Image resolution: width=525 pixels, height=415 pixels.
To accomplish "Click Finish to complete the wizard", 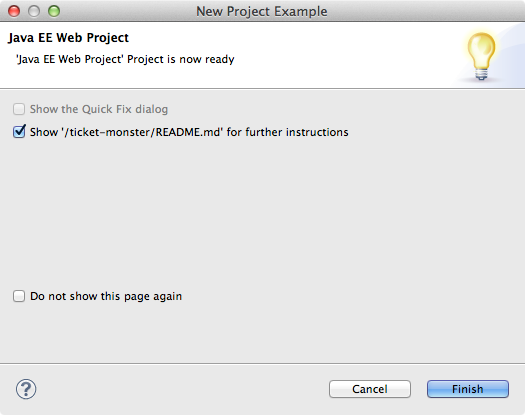I will pyautogui.click(x=468, y=389).
